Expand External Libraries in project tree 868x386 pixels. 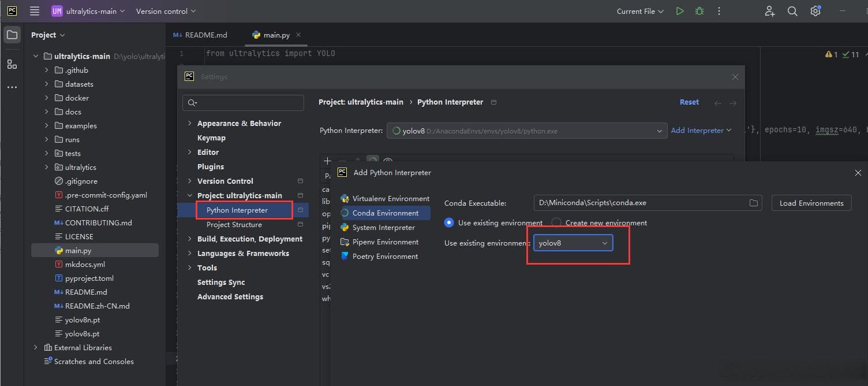35,348
